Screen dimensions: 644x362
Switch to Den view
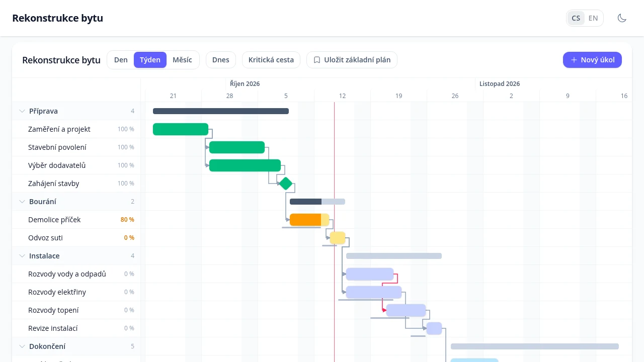click(121, 60)
